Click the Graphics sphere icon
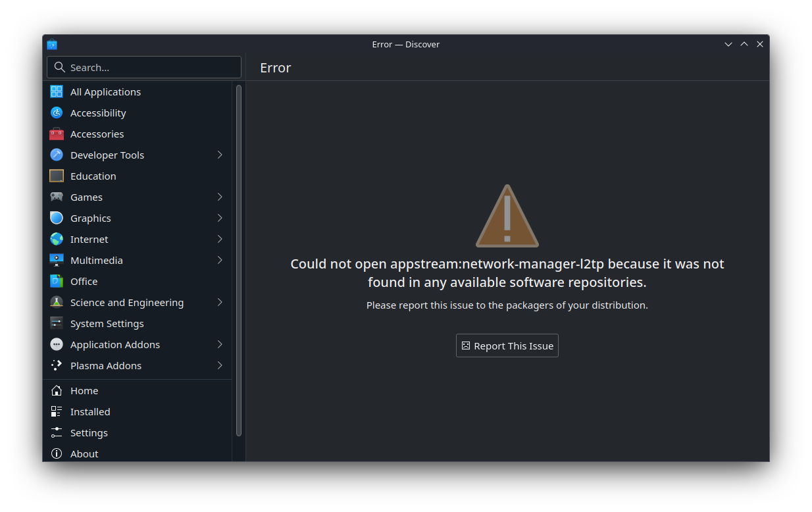Image resolution: width=812 pixels, height=512 pixels. [x=57, y=218]
